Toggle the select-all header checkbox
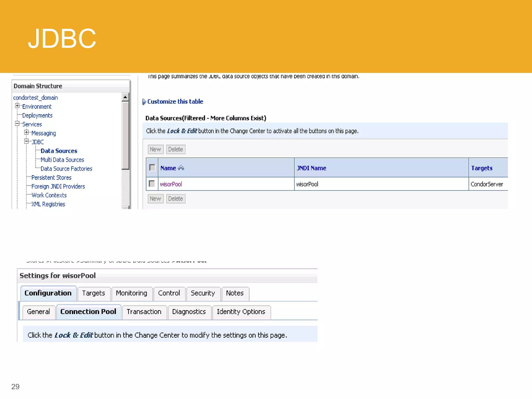 152,168
